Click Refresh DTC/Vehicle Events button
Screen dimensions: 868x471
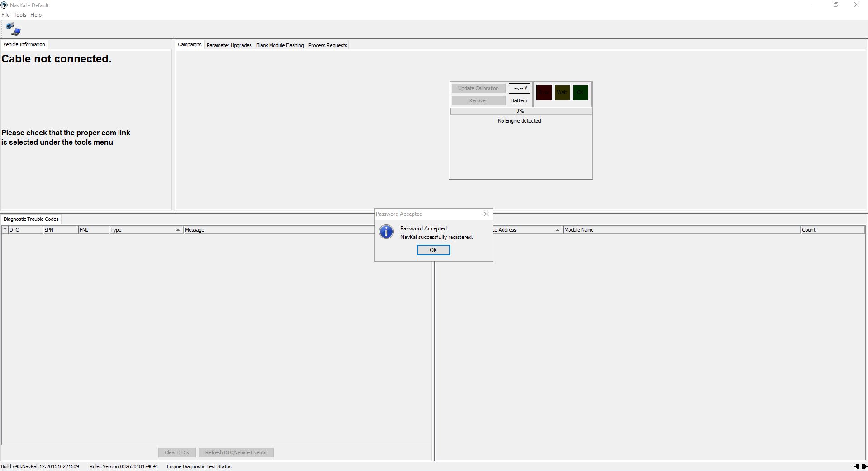coord(236,452)
